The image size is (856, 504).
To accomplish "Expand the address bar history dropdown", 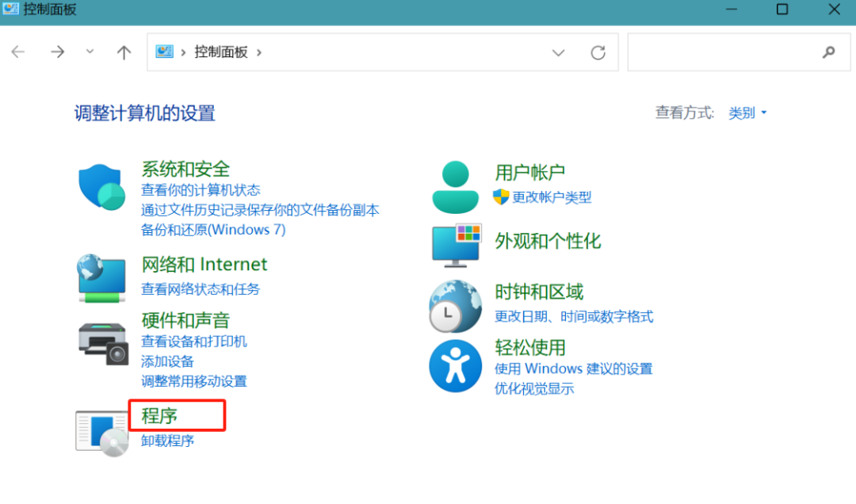I will [559, 52].
